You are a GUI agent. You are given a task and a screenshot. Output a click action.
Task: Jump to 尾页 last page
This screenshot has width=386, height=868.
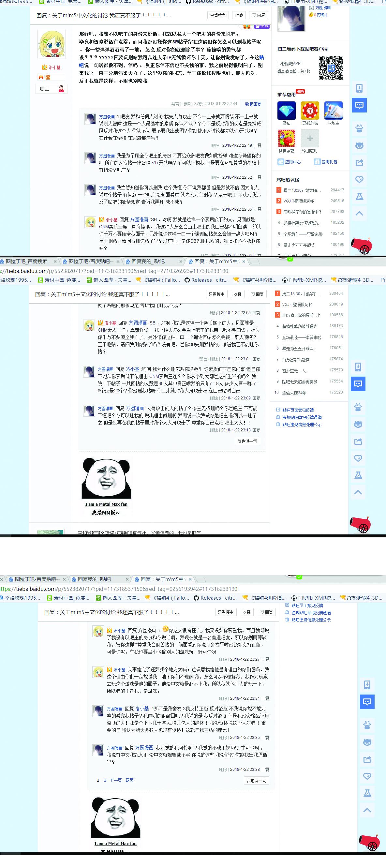point(129,780)
